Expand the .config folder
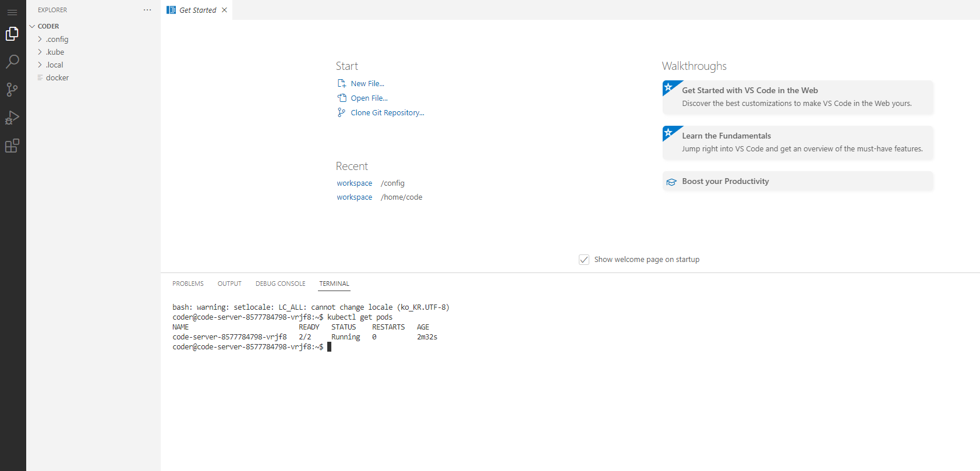 coord(93,39)
